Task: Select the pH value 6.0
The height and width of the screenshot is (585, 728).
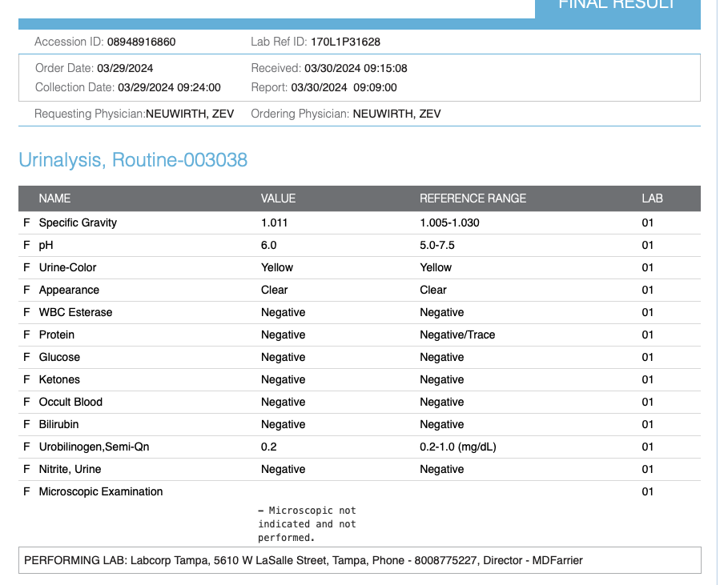Action: [x=268, y=245]
